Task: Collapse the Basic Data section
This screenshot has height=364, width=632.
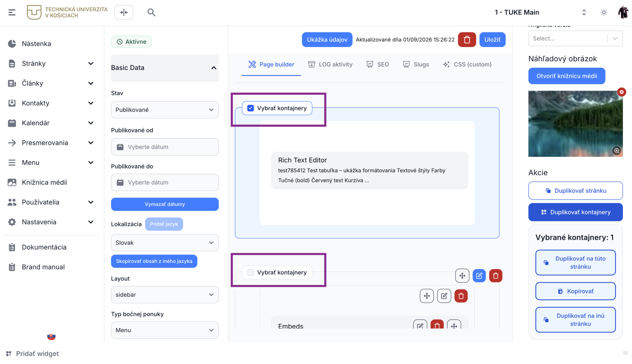Action: click(x=165, y=68)
